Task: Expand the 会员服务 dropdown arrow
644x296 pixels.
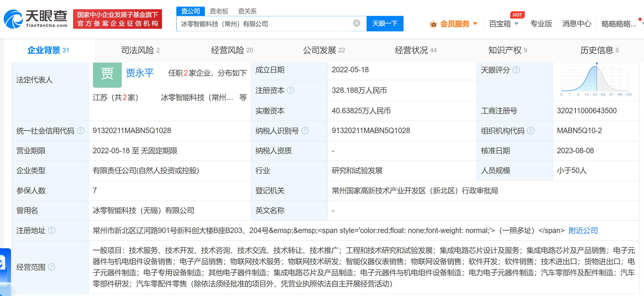Action: 475,24
